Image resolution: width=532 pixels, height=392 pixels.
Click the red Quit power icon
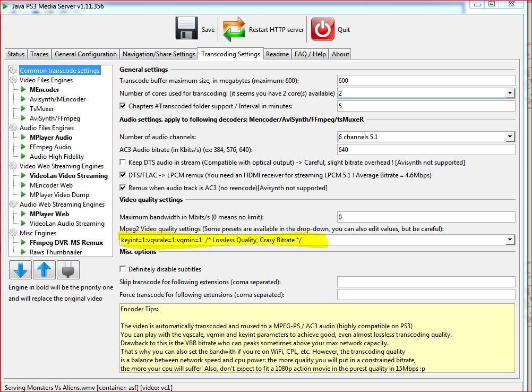click(x=323, y=29)
